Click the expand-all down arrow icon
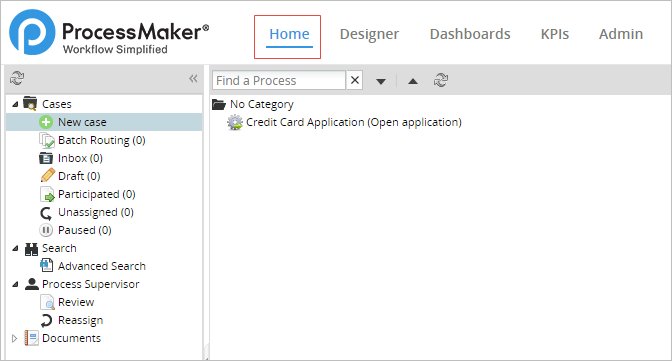672x361 pixels. (381, 81)
